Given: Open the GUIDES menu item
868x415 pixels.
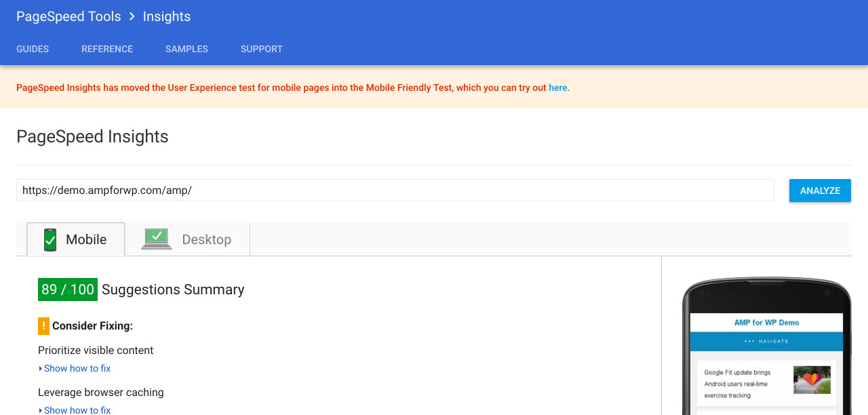Looking at the screenshot, I should pos(33,49).
